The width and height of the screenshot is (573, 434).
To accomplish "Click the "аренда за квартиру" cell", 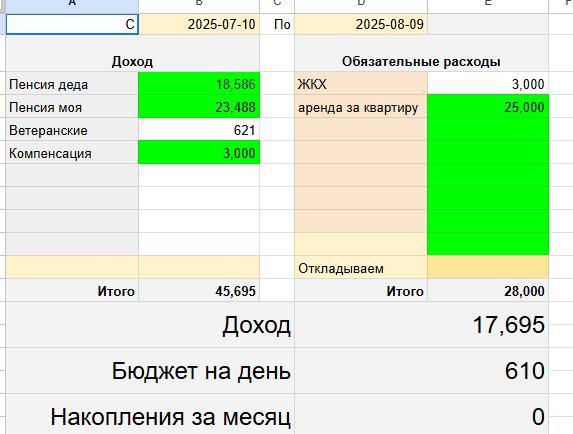I will click(361, 107).
